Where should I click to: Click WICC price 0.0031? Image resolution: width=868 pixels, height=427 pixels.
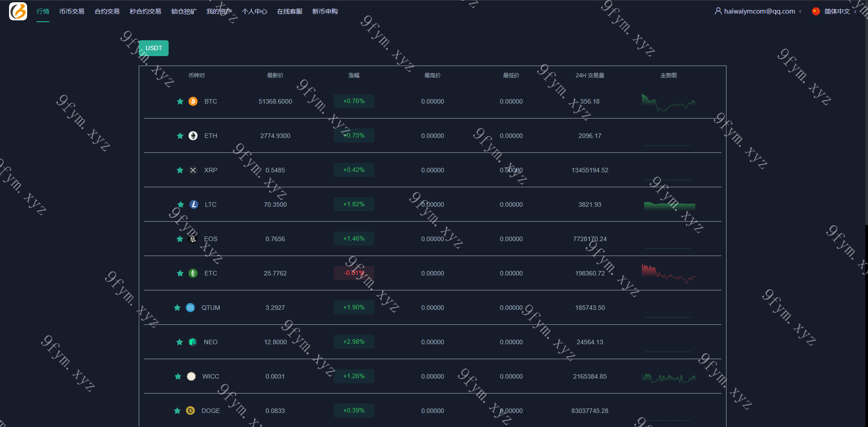275,376
